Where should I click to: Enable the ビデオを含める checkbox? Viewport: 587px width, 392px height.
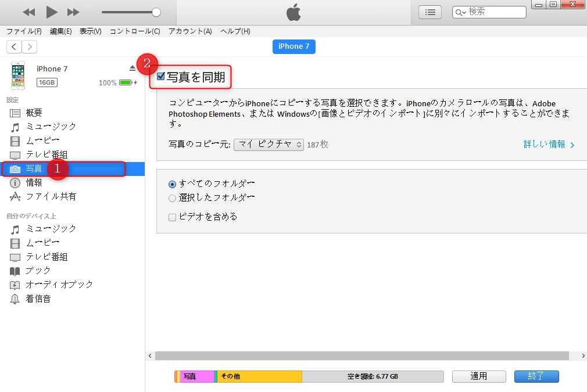172,217
